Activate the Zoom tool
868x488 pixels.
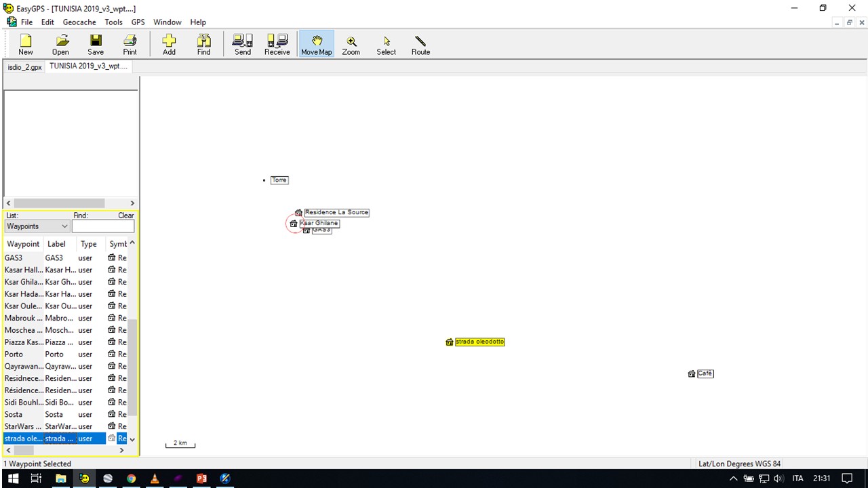tap(351, 43)
